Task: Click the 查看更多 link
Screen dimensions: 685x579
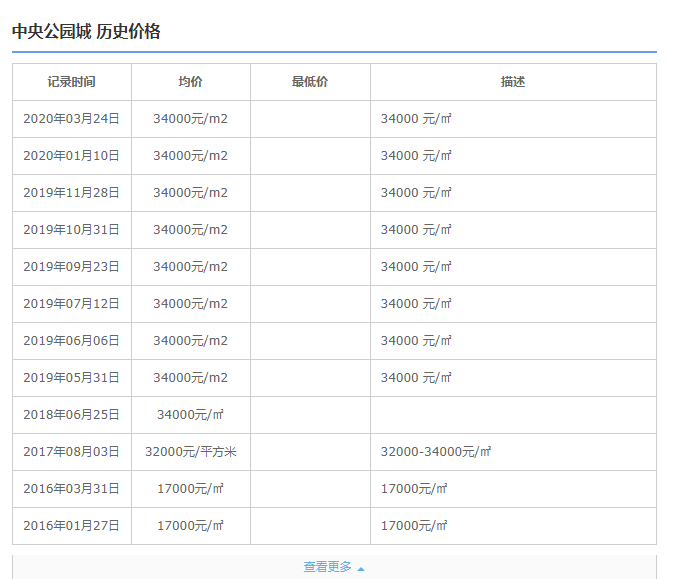Action: 328,567
